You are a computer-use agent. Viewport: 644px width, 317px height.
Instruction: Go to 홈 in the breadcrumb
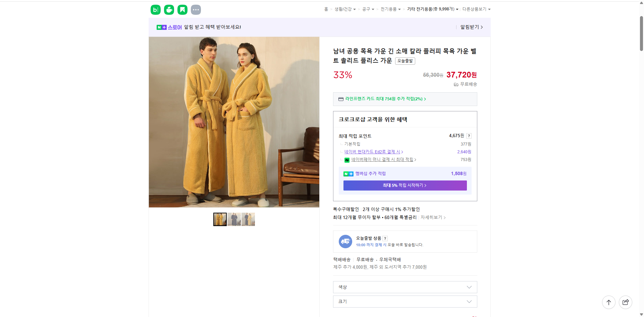pos(325,9)
